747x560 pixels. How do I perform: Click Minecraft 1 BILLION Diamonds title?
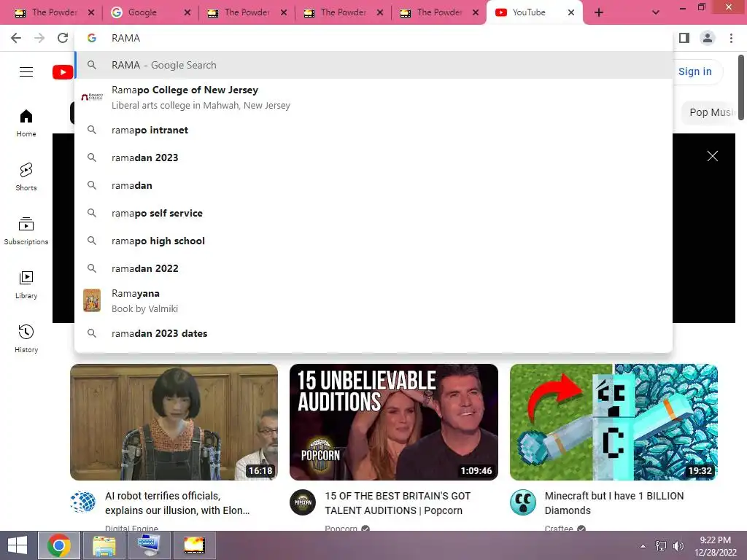click(x=614, y=503)
